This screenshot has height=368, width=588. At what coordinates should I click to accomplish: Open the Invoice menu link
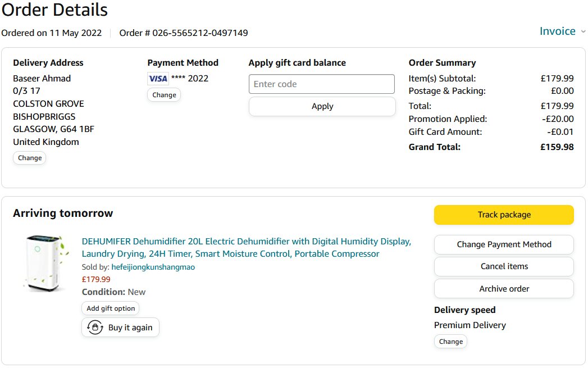click(x=557, y=31)
